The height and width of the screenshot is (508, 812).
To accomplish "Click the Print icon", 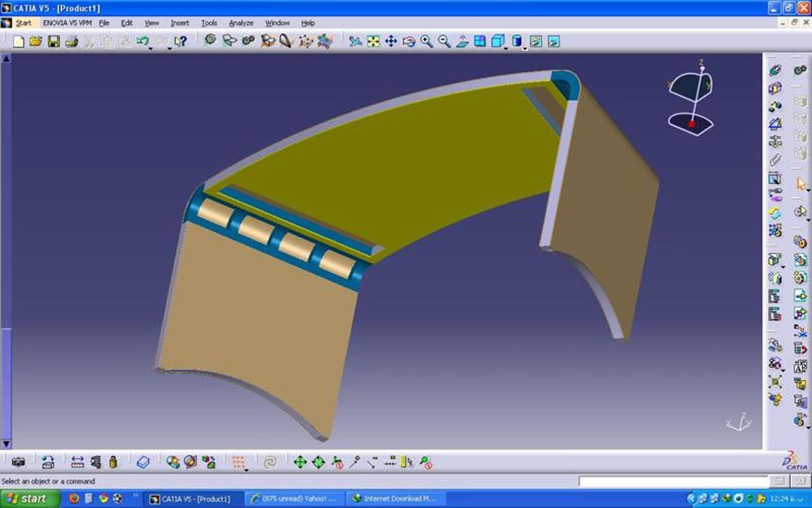I will coord(71,42).
